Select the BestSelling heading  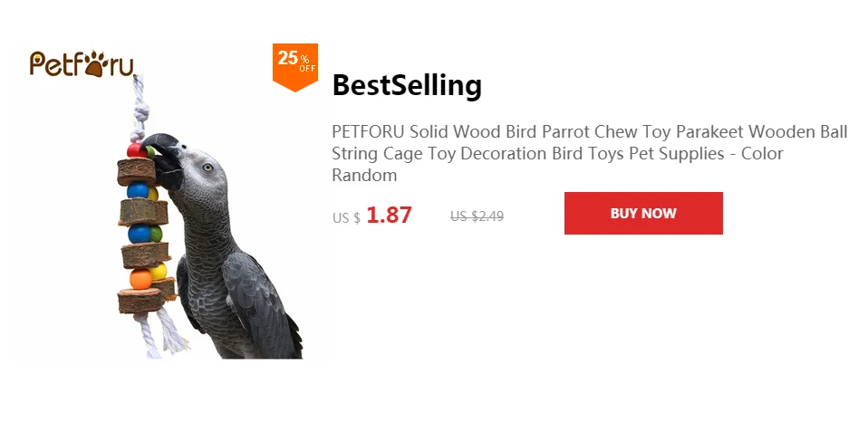[407, 85]
